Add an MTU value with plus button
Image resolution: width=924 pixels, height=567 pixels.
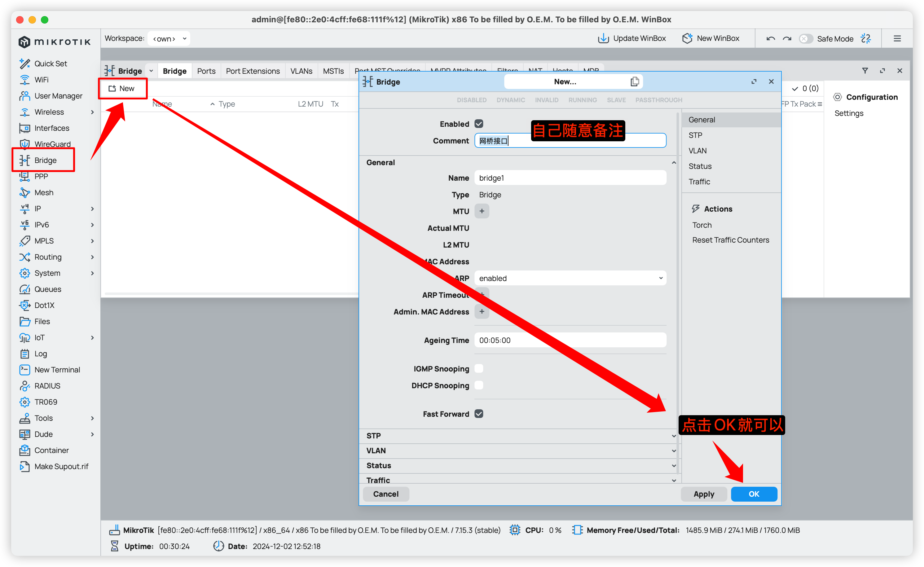pos(482,211)
